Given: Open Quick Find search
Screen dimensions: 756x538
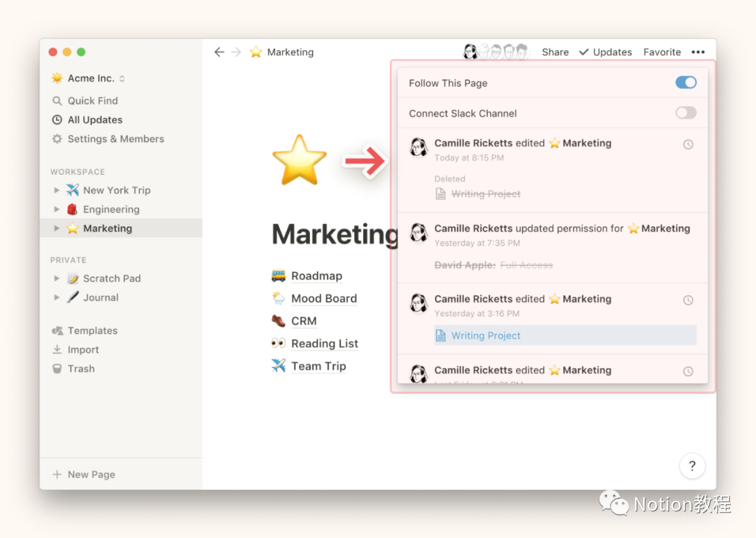Looking at the screenshot, I should click(x=92, y=101).
